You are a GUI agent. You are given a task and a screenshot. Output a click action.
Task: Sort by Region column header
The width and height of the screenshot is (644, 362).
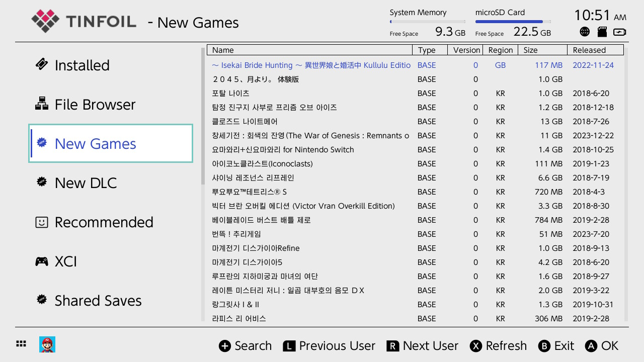tap(501, 50)
